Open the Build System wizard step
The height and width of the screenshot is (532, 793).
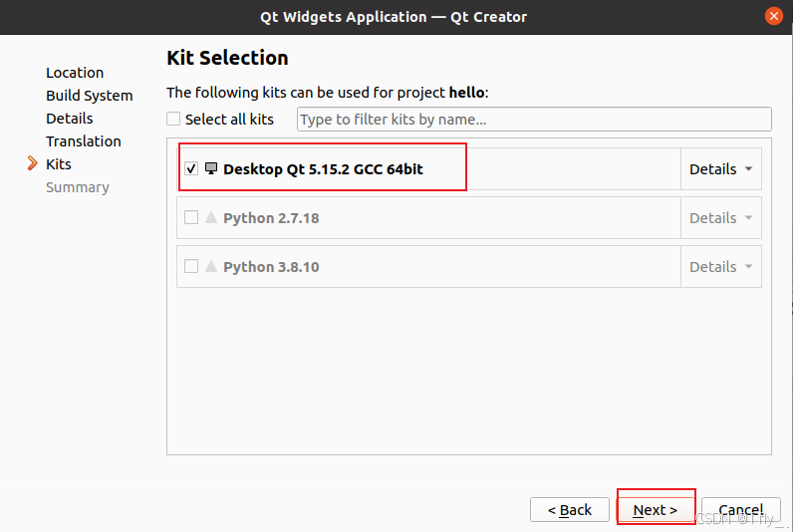(89, 96)
